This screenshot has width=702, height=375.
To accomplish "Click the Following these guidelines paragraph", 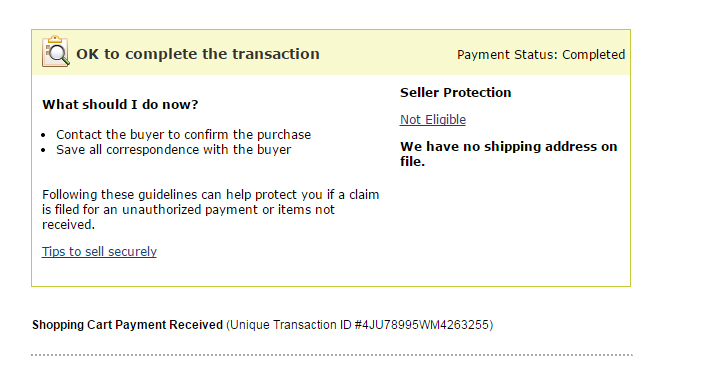I will (x=210, y=209).
